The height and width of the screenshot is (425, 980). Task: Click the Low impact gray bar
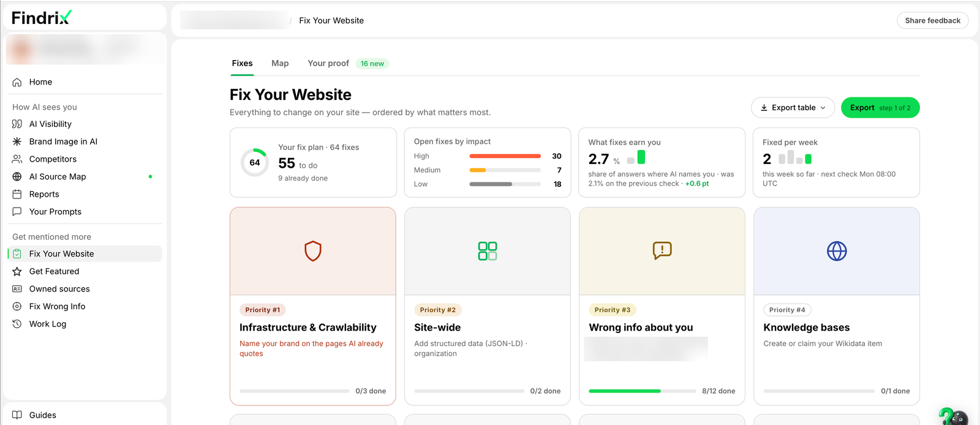click(x=491, y=184)
